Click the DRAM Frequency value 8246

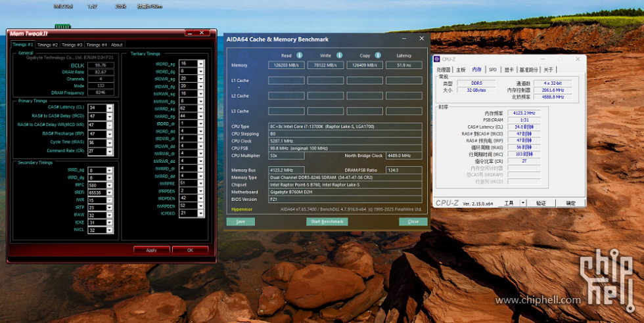click(x=101, y=93)
